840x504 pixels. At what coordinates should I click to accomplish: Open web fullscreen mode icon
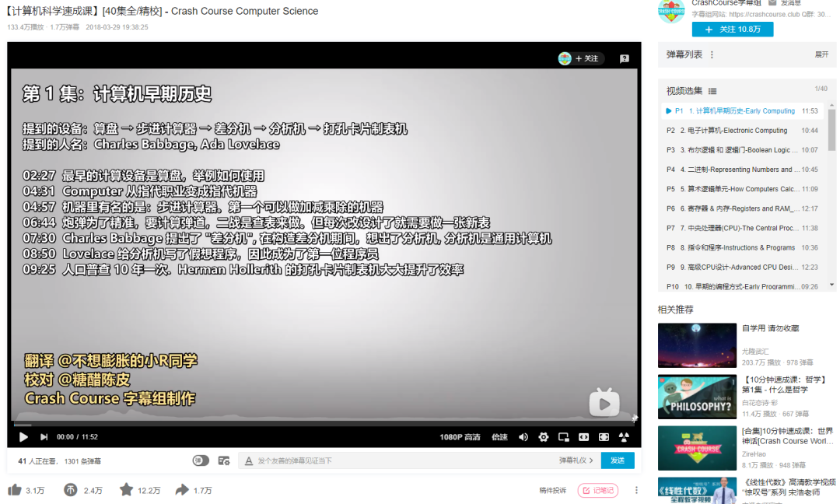coord(604,437)
